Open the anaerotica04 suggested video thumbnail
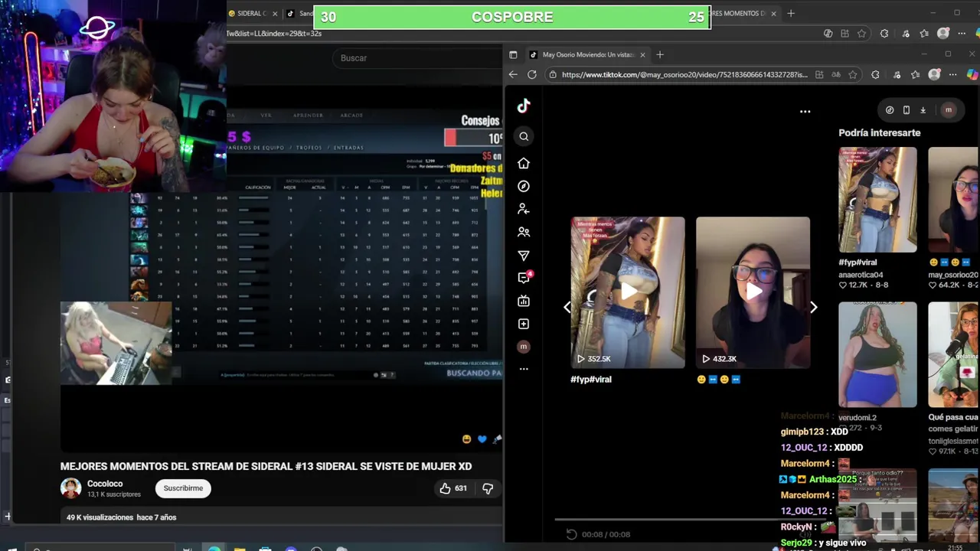Image resolution: width=980 pixels, height=551 pixels. tap(877, 200)
